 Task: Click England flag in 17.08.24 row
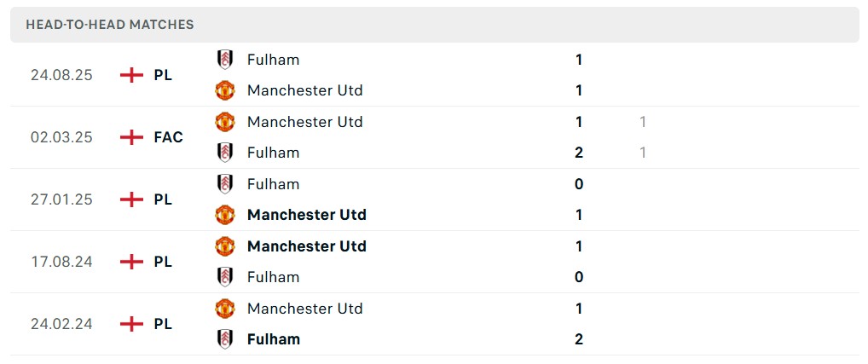[x=131, y=262]
